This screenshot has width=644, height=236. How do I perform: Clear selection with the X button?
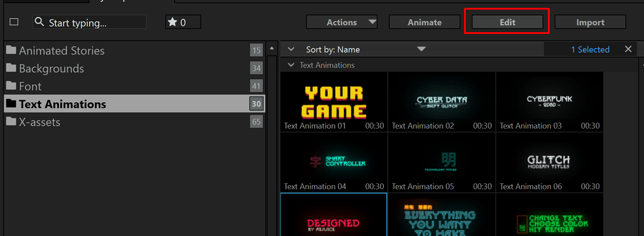(628, 49)
